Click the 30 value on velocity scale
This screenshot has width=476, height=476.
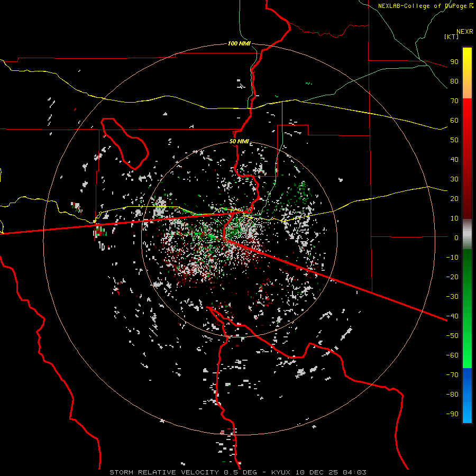pyautogui.click(x=454, y=179)
